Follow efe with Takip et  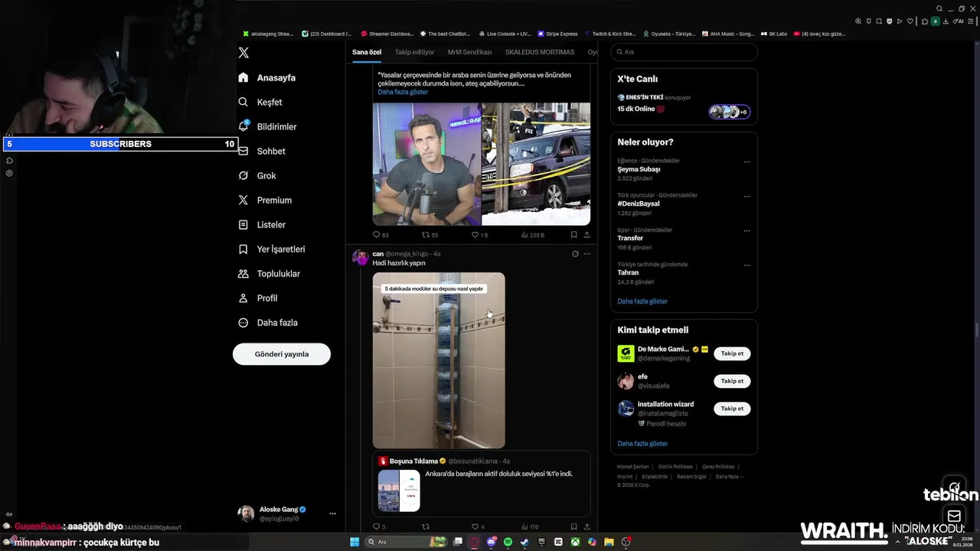(x=732, y=381)
